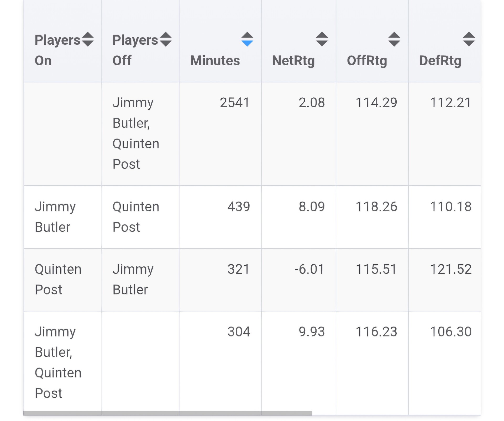Click the 9.93 NetRtg value
The width and height of the screenshot is (504, 421).
[x=312, y=332]
